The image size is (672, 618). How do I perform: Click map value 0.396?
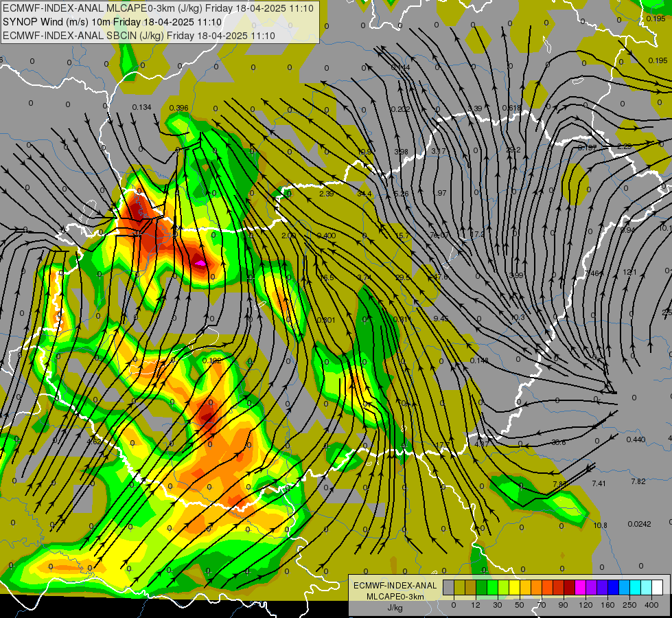[x=178, y=108]
